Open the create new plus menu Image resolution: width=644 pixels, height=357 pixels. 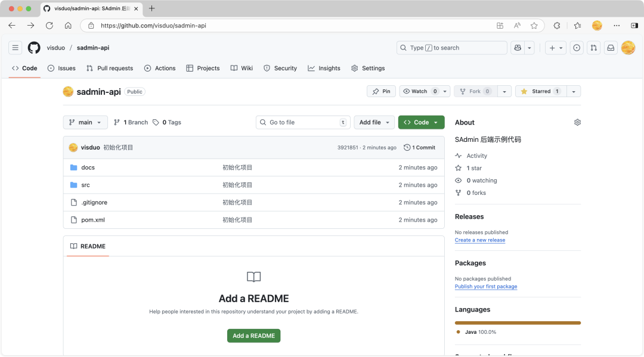[556, 48]
